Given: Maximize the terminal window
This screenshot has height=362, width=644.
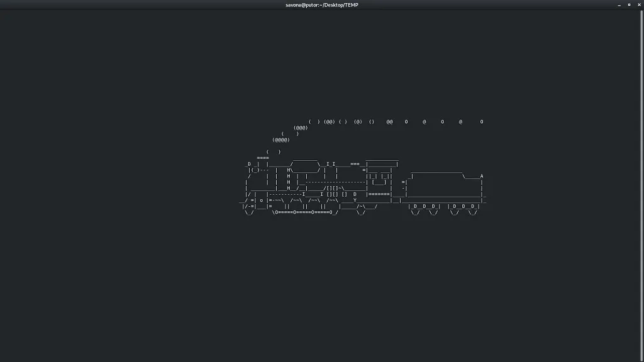Looking at the screenshot, I should coord(628,4).
